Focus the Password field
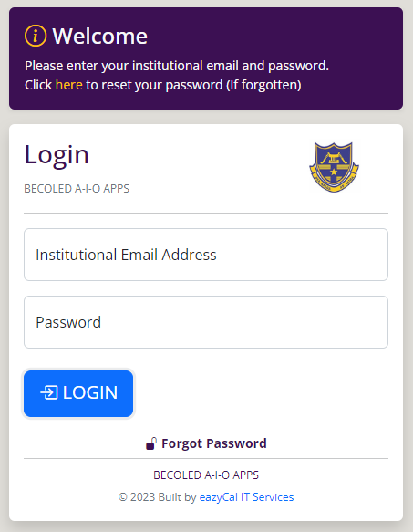The image size is (413, 532). coord(206,322)
